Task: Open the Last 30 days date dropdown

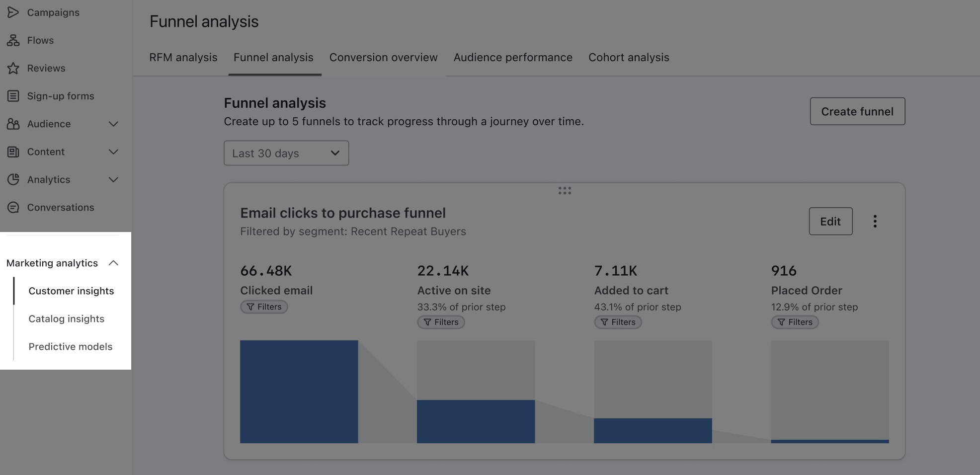Action: (286, 153)
